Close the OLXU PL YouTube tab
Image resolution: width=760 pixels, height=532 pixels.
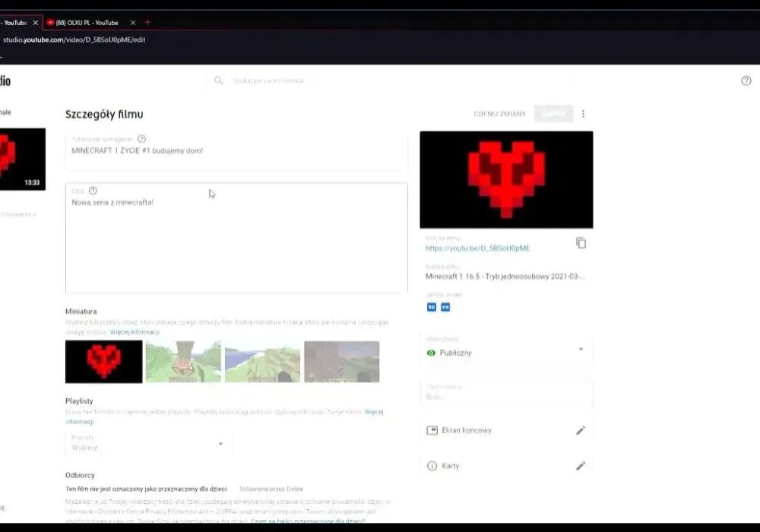(x=133, y=23)
